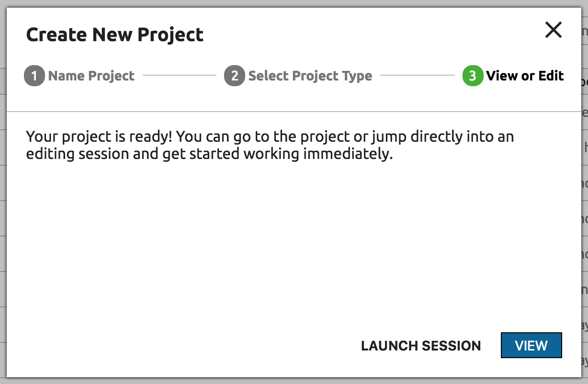Go back to the Name Project step
Screen dimensions: 588x384
(x=91, y=76)
